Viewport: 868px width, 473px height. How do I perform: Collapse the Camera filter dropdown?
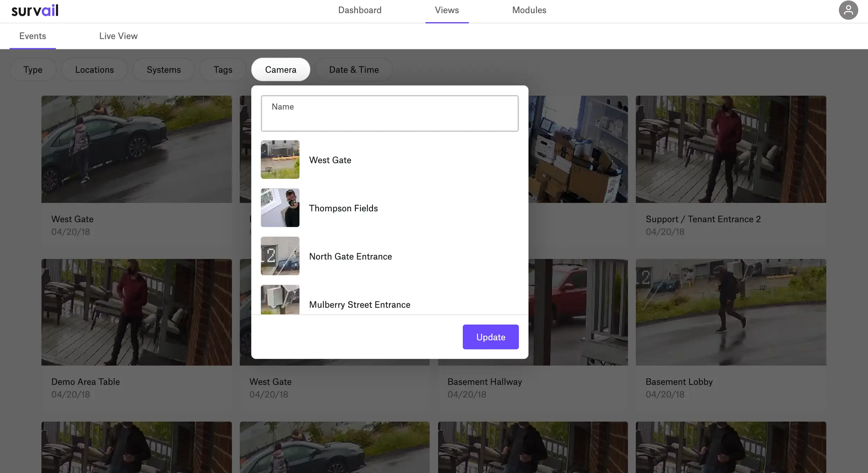(281, 70)
